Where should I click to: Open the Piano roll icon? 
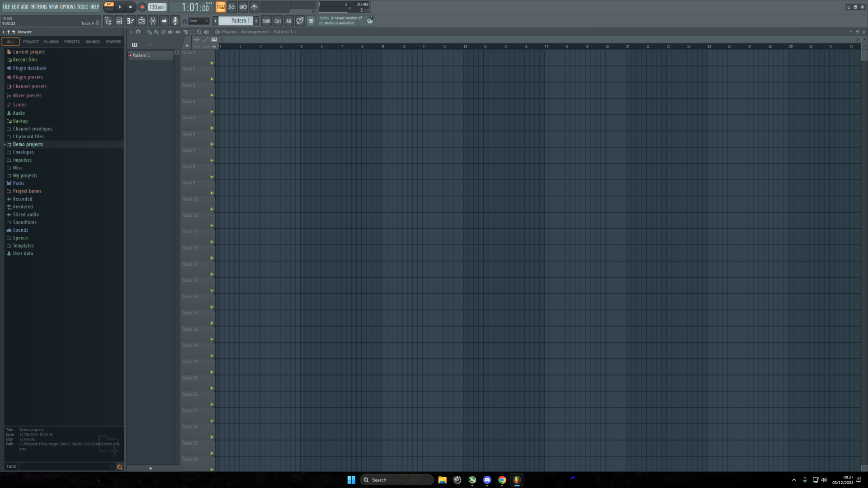click(130, 21)
